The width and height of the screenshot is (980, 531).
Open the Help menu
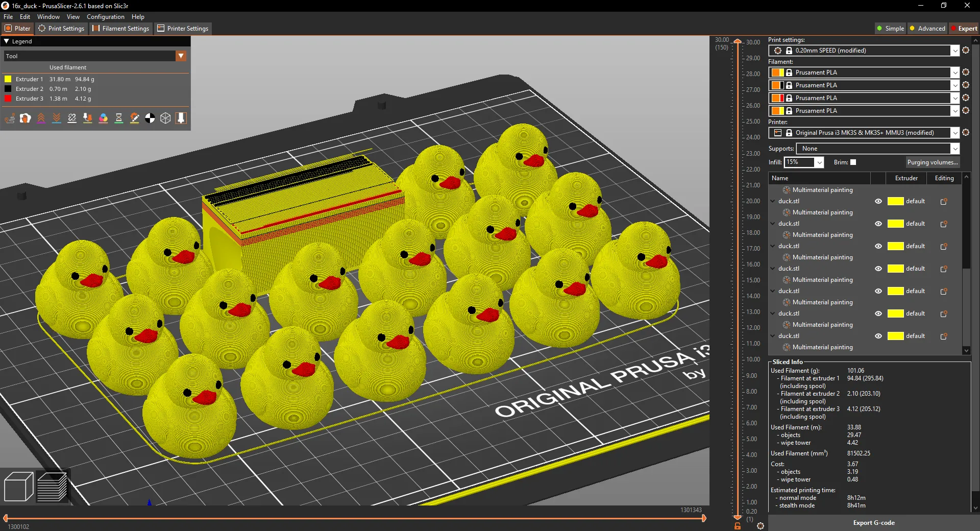138,17
